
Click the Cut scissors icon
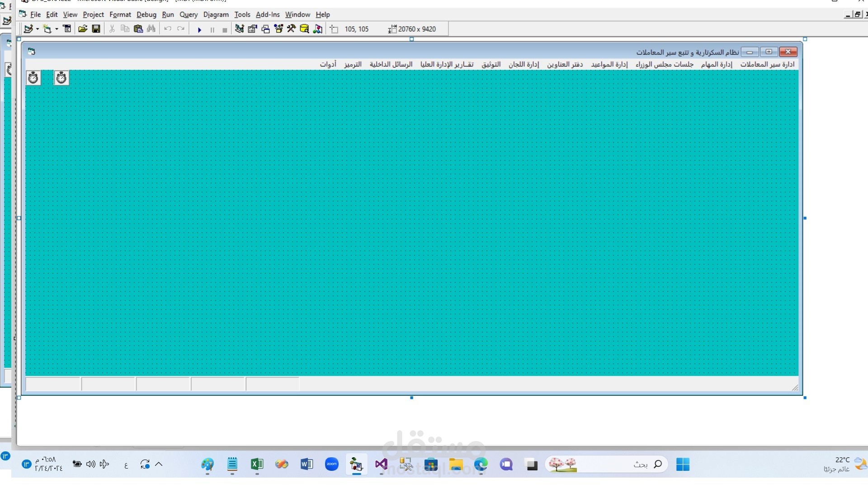click(x=112, y=29)
